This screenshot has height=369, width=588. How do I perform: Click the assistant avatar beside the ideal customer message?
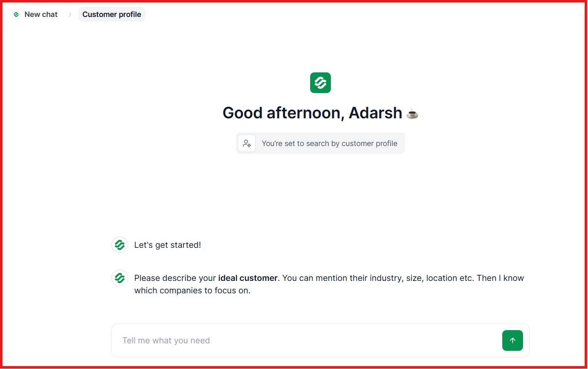pos(120,278)
